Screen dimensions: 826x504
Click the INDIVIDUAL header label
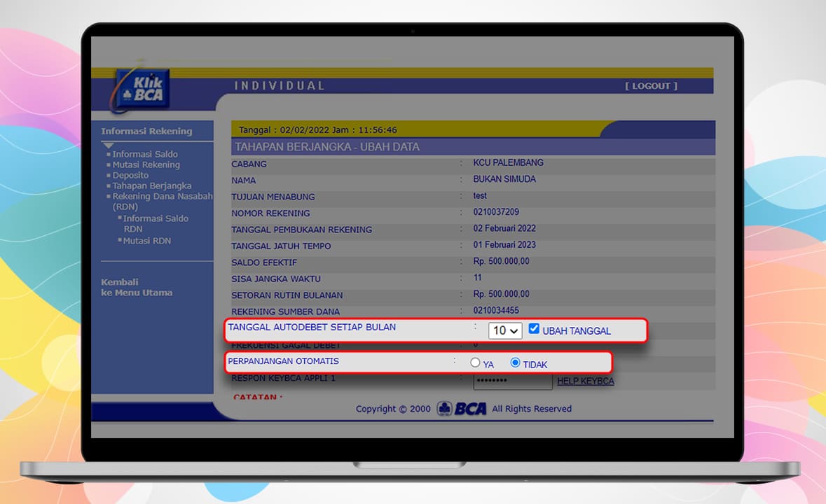point(280,85)
